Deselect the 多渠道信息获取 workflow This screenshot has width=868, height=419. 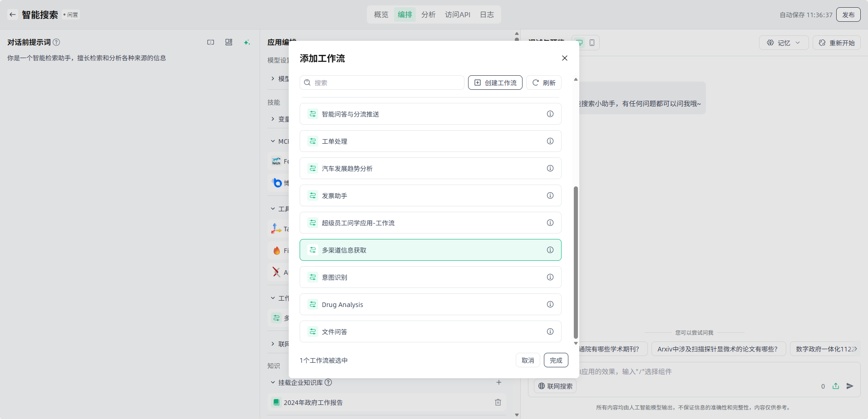[429, 250]
